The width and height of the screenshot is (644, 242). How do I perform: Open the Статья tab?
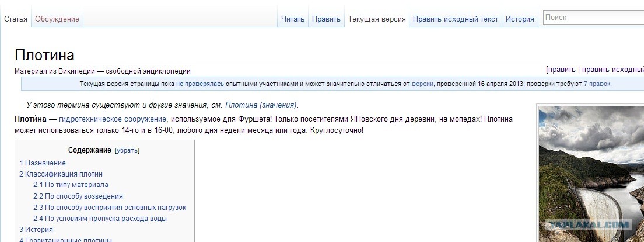click(x=16, y=19)
